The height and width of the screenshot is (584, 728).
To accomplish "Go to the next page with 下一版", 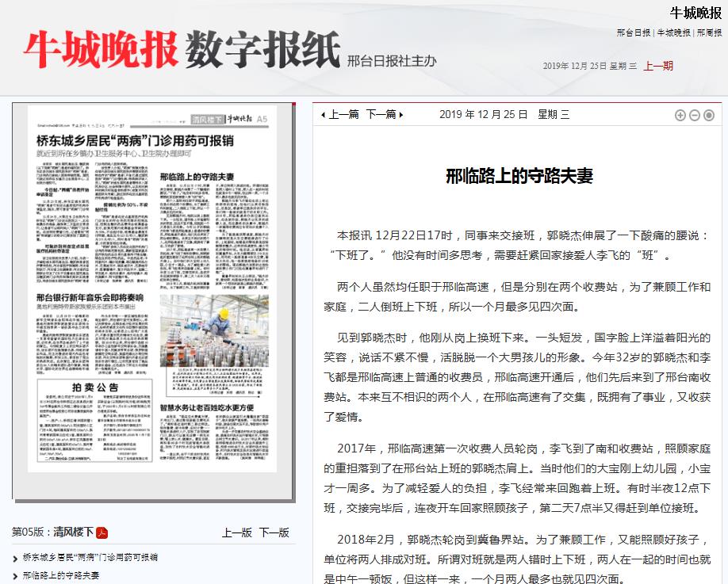I will [274, 532].
